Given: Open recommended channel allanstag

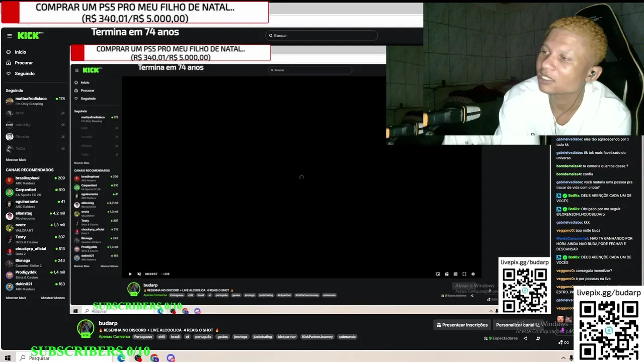Looking at the screenshot, I should coord(35,215).
